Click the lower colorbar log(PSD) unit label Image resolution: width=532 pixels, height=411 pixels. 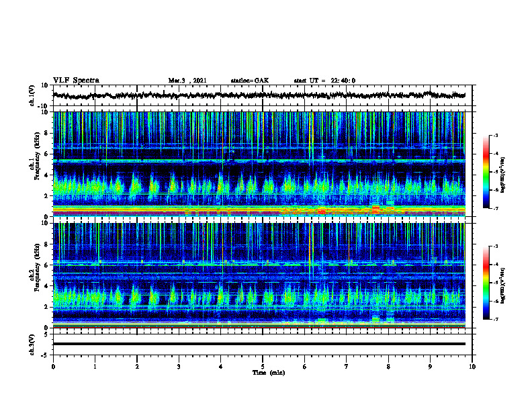pyautogui.click(x=502, y=285)
